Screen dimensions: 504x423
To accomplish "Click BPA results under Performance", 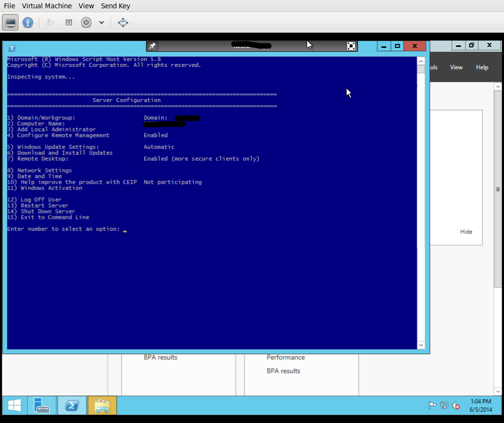I will (283, 371).
